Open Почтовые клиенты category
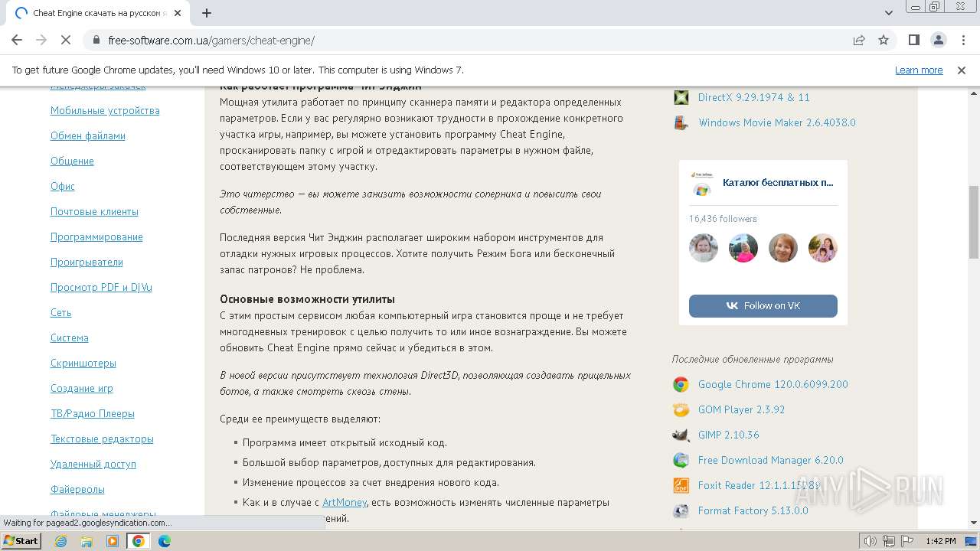Image resolution: width=980 pixels, height=551 pixels. pos(94,211)
